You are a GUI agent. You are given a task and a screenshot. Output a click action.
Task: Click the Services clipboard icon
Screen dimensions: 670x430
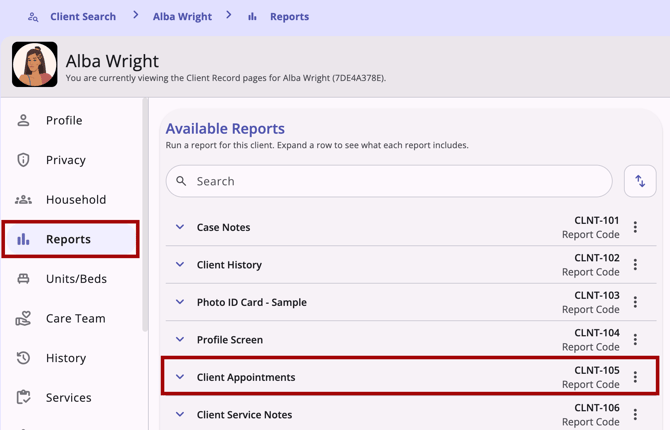tap(23, 397)
